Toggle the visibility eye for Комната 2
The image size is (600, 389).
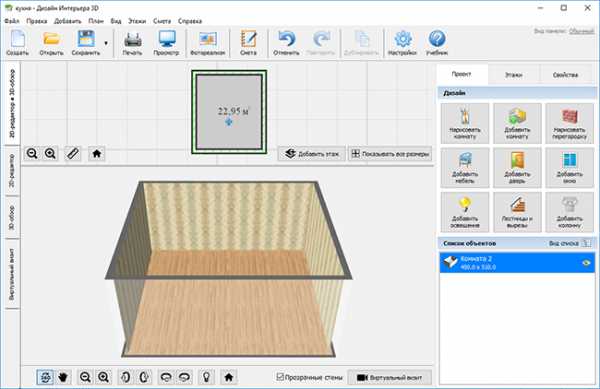[586, 263]
